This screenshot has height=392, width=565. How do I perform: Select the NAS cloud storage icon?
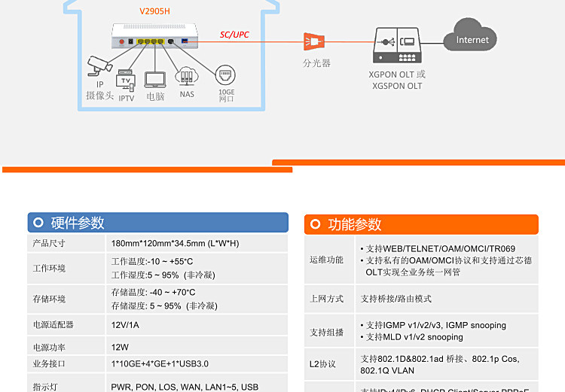(x=187, y=76)
